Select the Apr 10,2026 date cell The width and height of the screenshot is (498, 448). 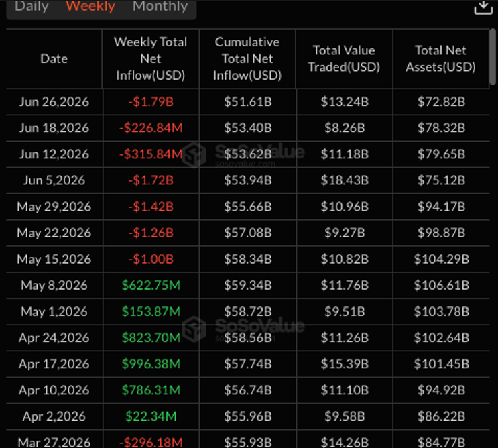click(54, 390)
